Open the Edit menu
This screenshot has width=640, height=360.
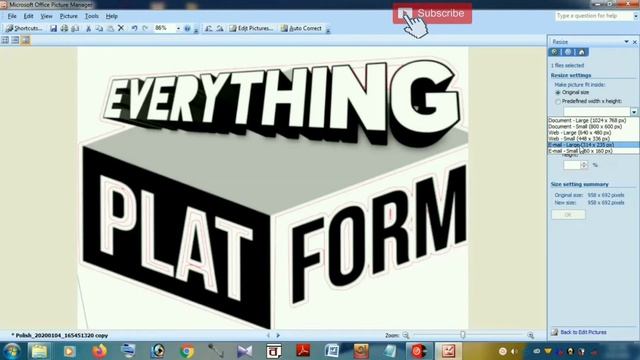tap(28, 16)
